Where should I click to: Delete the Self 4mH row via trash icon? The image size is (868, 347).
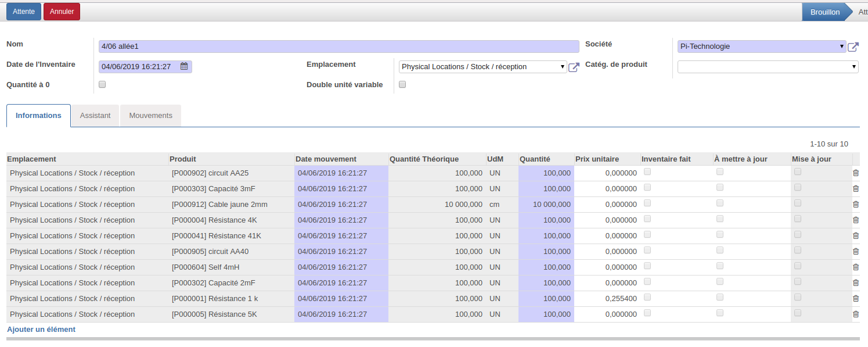point(856,267)
